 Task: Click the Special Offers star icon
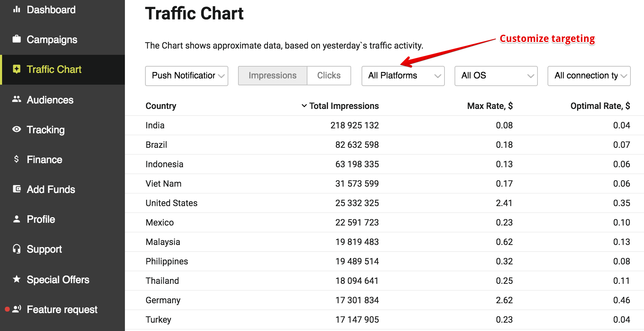(x=17, y=279)
